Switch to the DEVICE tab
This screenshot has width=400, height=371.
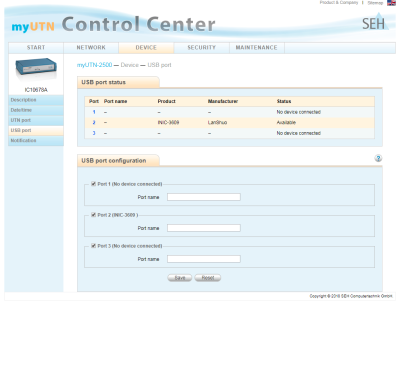click(146, 48)
